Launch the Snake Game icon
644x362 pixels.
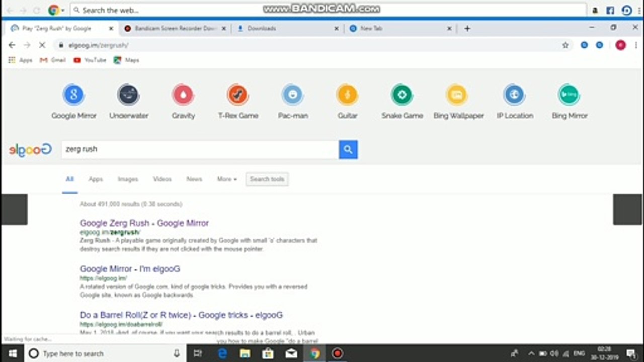[402, 95]
